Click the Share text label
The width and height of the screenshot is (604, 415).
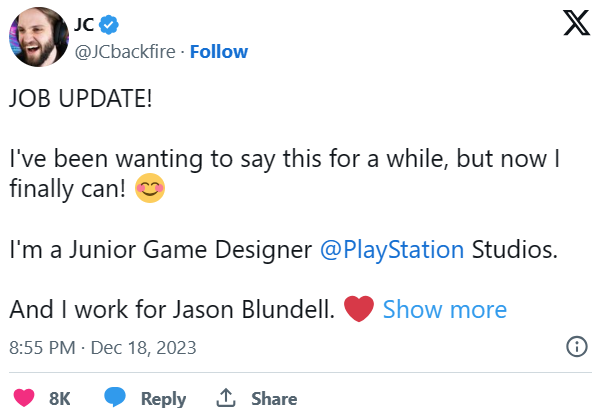point(273,398)
